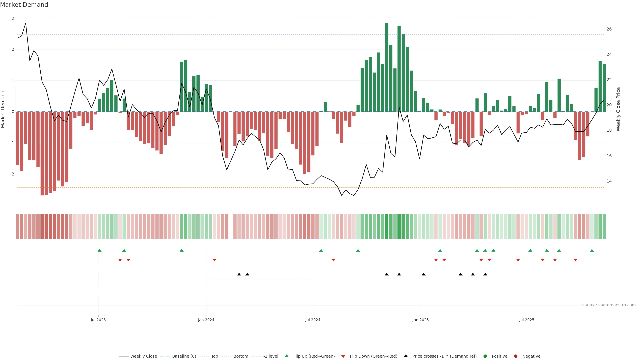The width and height of the screenshot is (644, 362).
Task: Click the -1 level legend line icon
Action: pos(256,356)
